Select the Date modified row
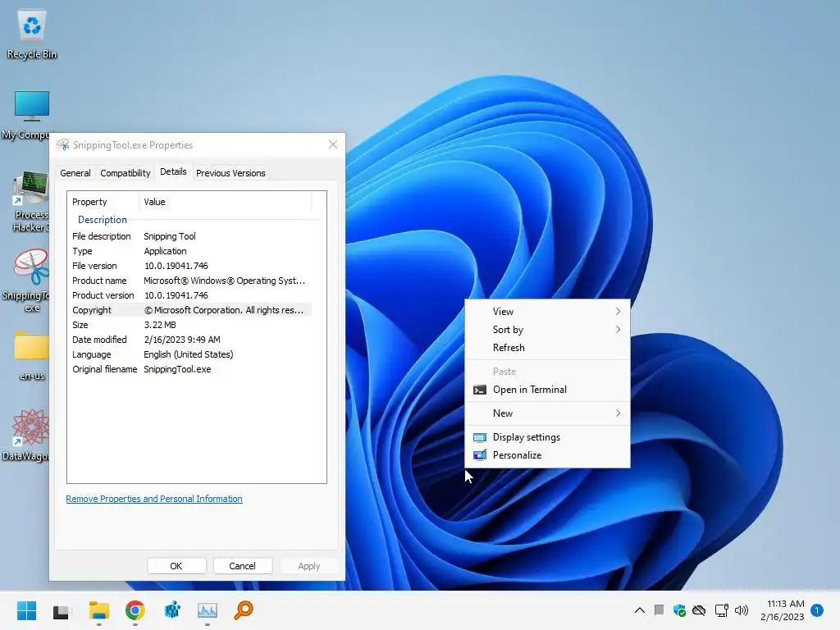 point(191,340)
